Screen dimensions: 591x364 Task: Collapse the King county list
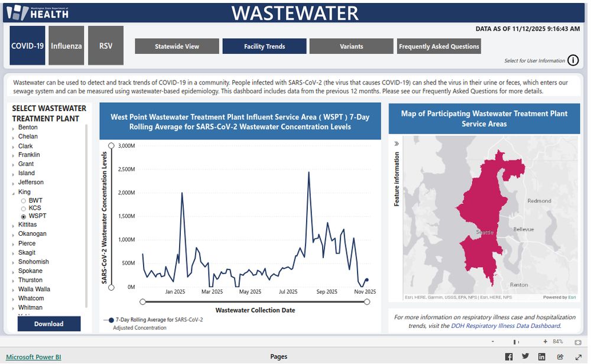point(14,191)
